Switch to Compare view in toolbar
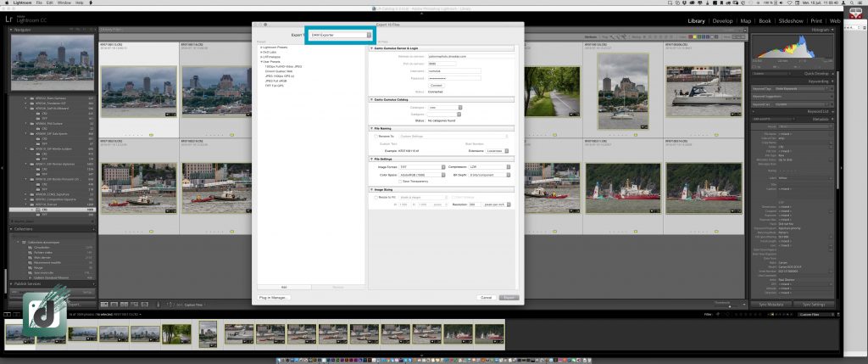Screen dimensions: 868x364 (x=124, y=304)
